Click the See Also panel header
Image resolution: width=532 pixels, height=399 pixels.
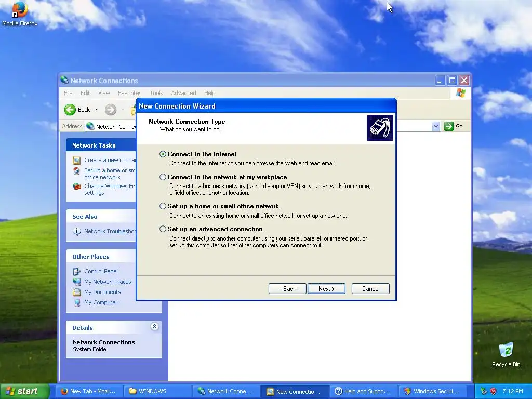(101, 217)
